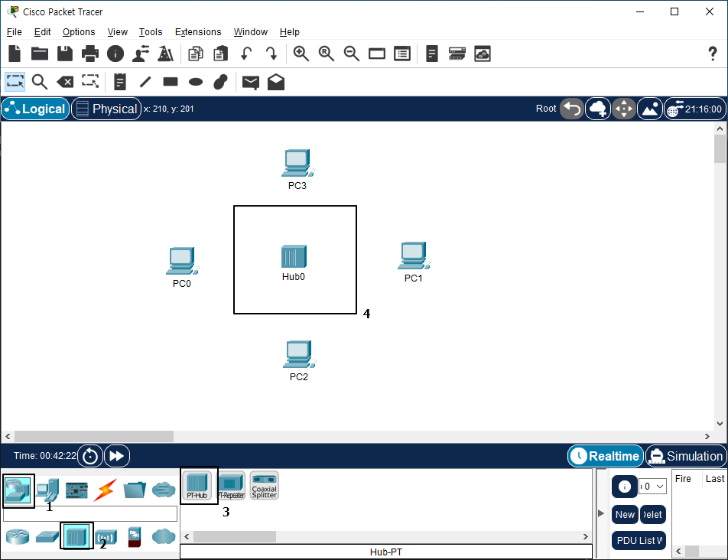Open environment time 21:16:00 button
This screenshot has width=728, height=560.
tap(695, 109)
